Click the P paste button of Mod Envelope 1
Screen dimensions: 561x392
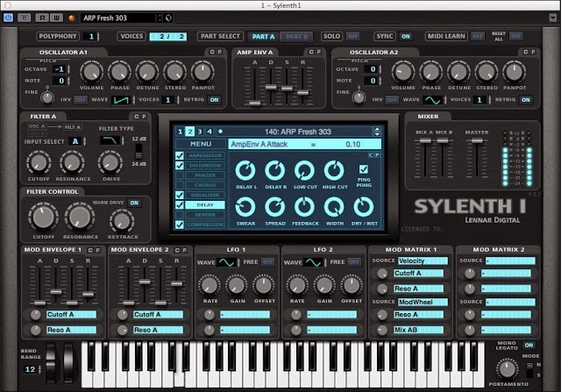97,250
